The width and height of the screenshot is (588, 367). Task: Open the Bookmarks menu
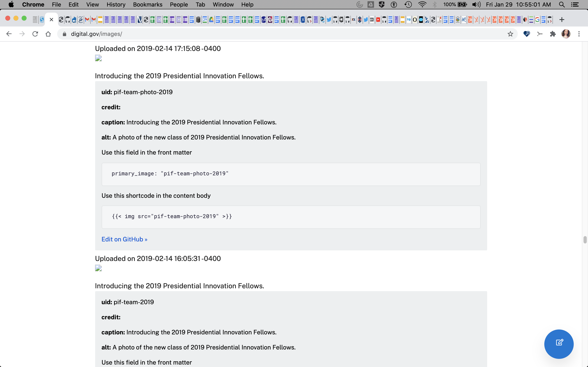(x=147, y=4)
